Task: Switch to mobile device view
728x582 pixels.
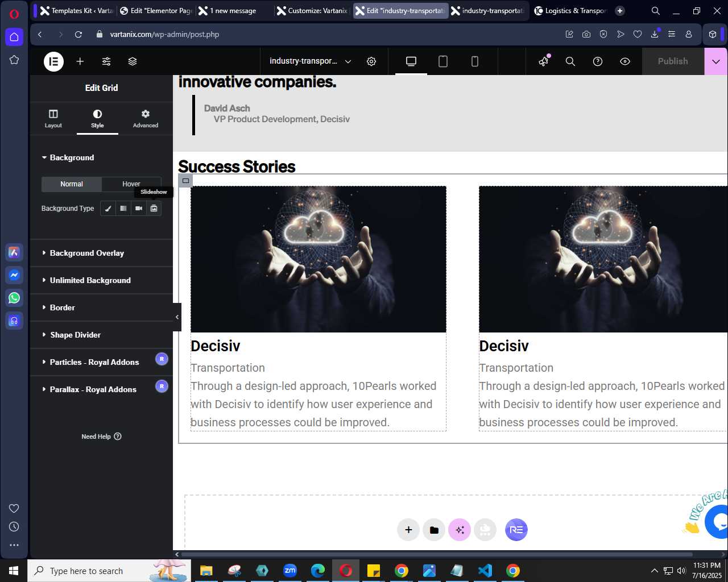Action: pyautogui.click(x=475, y=61)
